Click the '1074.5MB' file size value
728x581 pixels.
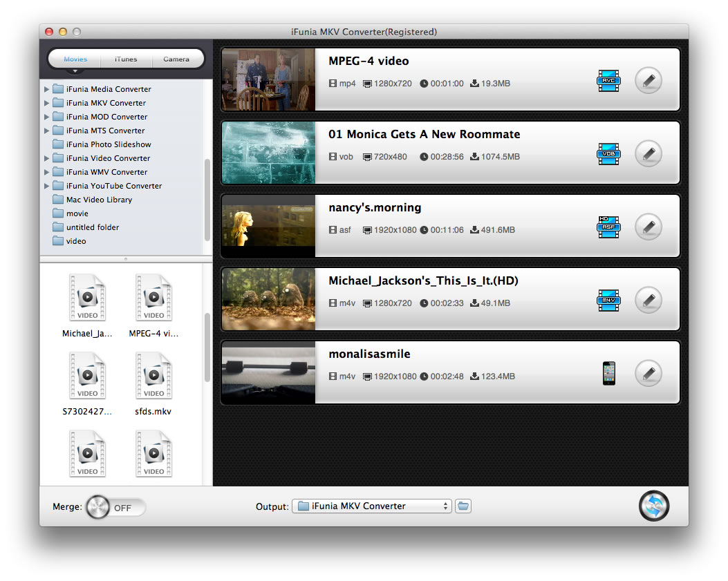point(501,157)
